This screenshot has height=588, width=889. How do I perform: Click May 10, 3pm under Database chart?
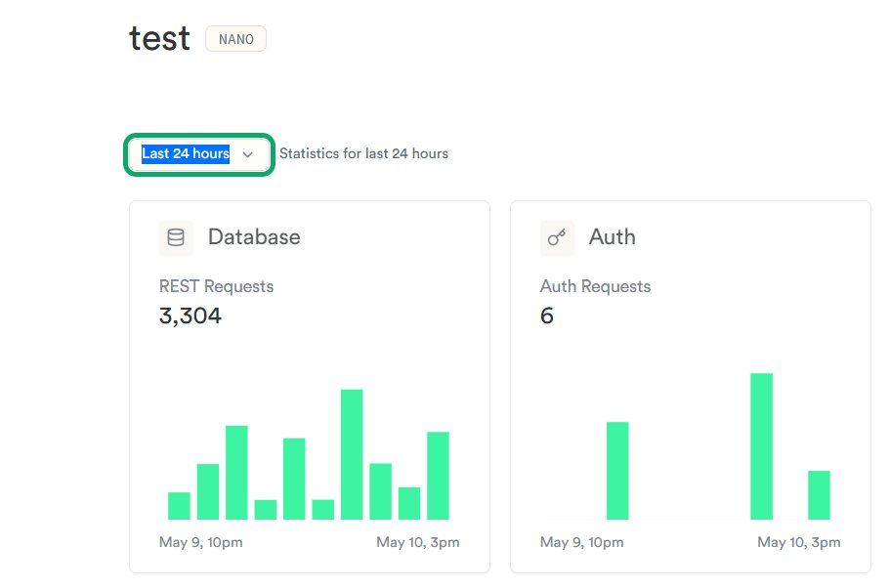pos(418,543)
